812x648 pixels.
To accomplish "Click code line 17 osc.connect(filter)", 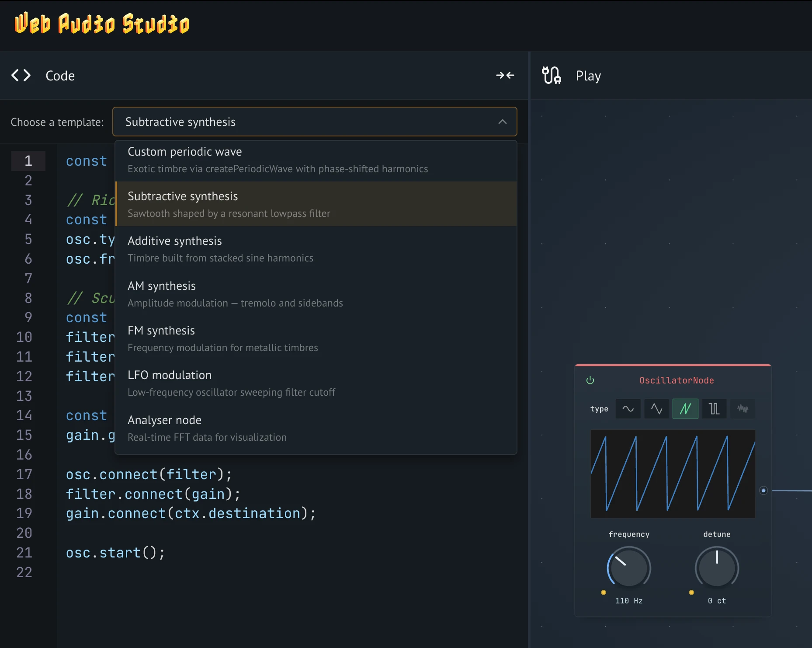I will (149, 474).
